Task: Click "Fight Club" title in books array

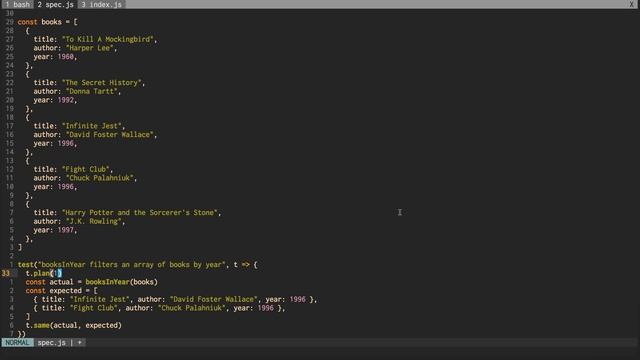Action: point(86,169)
